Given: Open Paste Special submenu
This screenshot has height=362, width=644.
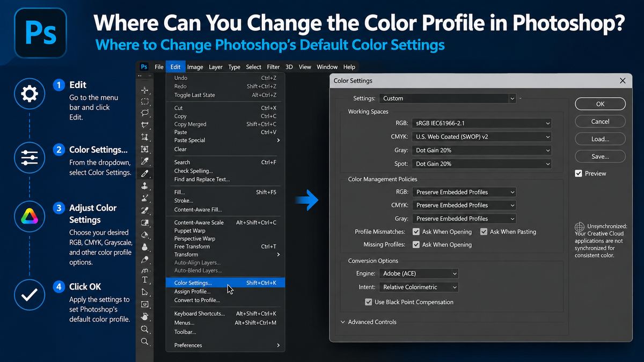Looking at the screenshot, I should point(226,141).
